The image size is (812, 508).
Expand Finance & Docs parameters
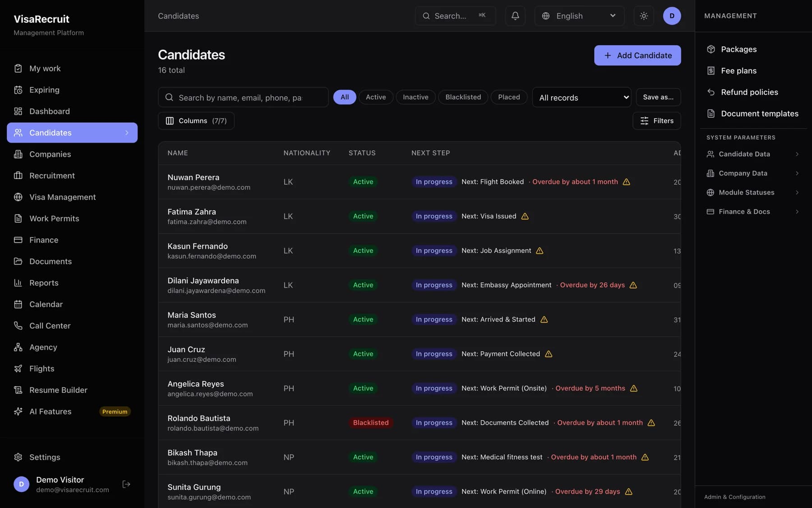click(x=753, y=212)
